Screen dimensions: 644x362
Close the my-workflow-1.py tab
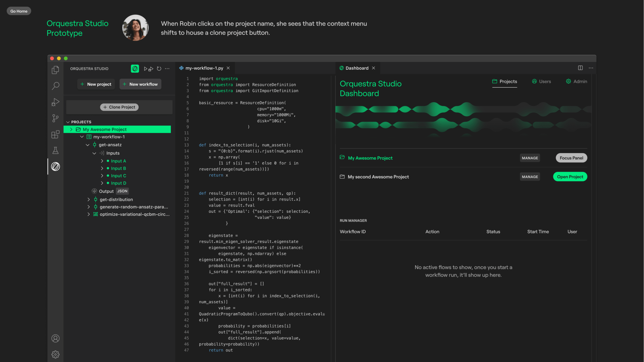point(228,68)
